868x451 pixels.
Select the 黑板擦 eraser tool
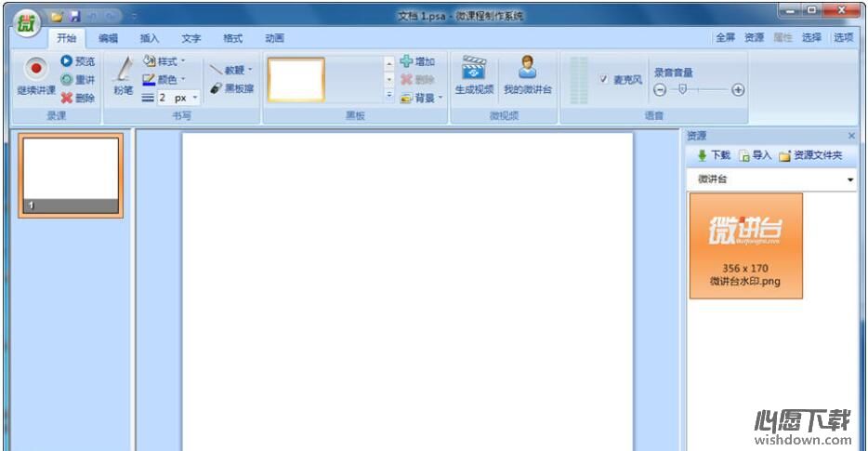coord(231,88)
